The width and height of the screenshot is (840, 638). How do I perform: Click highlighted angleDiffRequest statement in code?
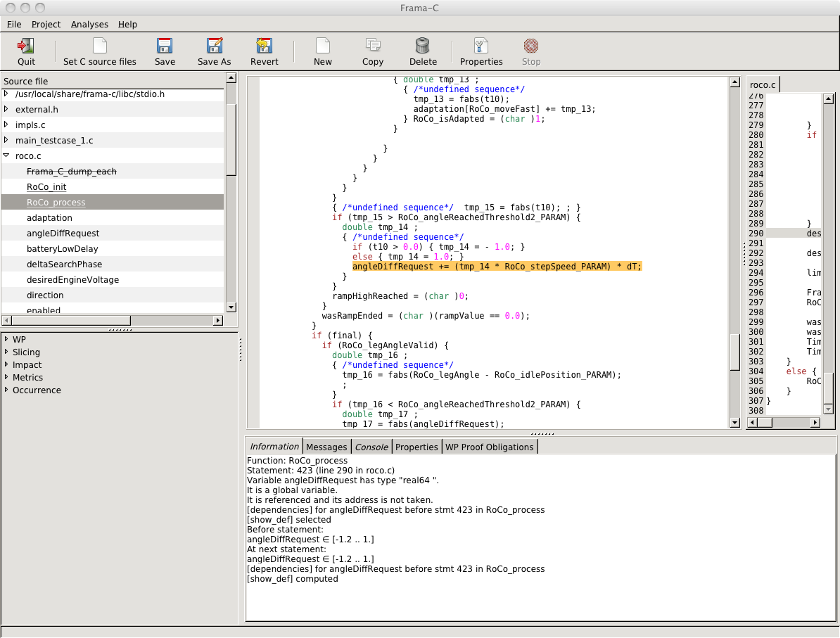click(x=497, y=266)
